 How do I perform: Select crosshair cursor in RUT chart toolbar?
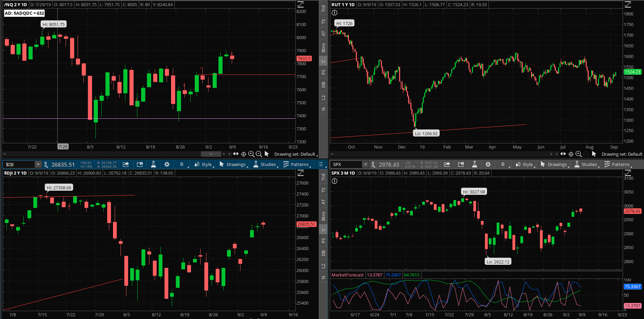(x=571, y=154)
